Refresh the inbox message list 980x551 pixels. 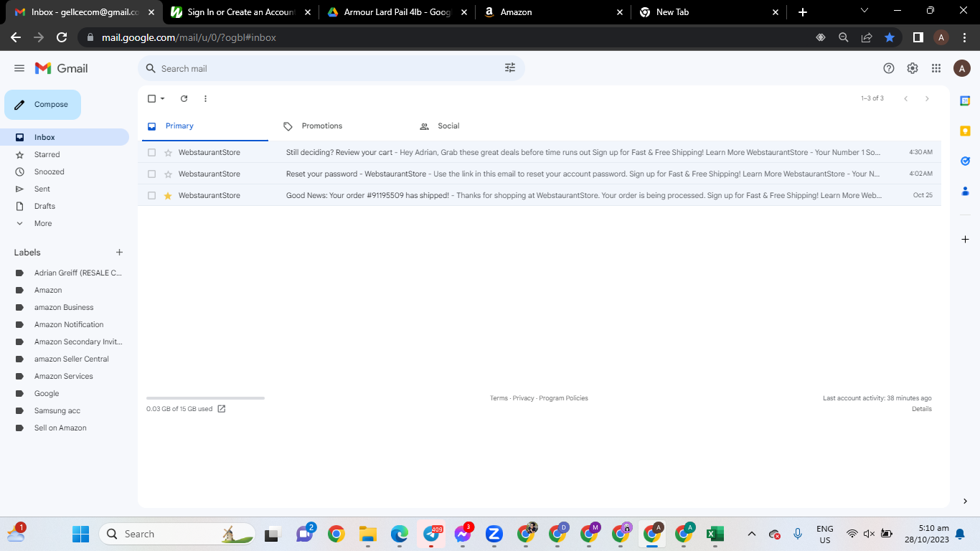(184, 98)
